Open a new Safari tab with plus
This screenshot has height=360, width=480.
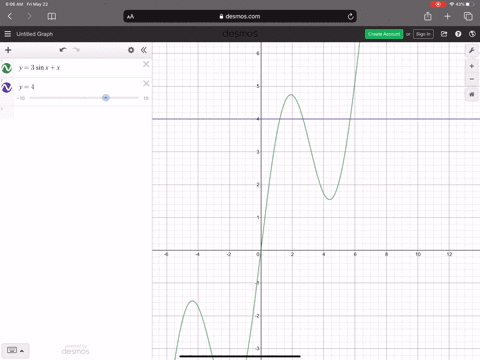point(447,16)
